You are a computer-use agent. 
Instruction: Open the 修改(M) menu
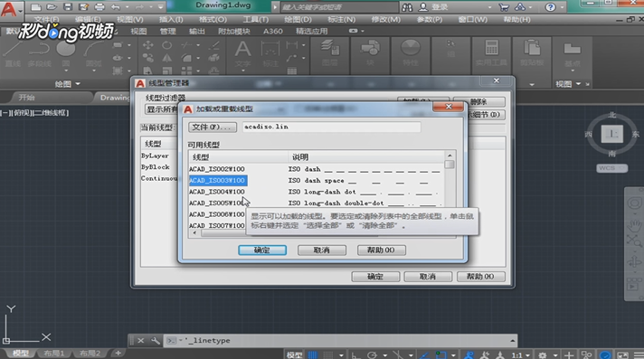point(385,19)
